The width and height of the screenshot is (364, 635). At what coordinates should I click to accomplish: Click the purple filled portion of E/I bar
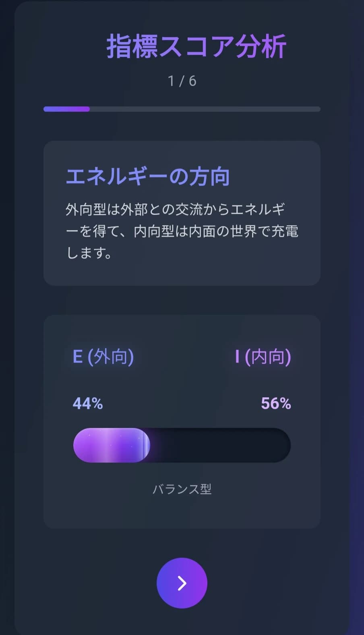click(109, 445)
